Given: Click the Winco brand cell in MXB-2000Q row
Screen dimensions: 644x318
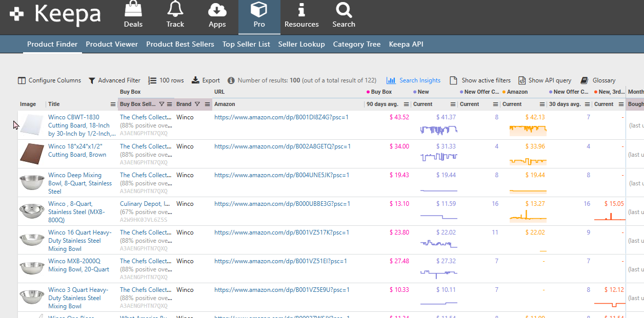Looking at the screenshot, I should pyautogui.click(x=185, y=261).
